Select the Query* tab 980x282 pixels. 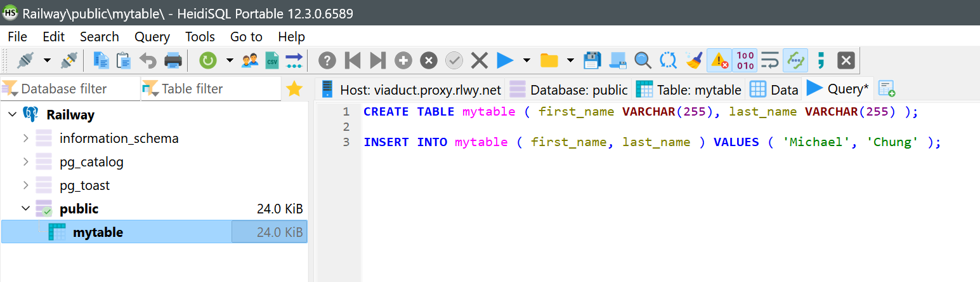coord(838,89)
